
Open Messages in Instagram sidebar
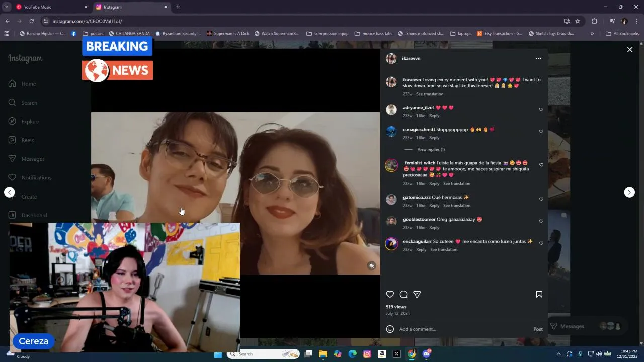click(x=26, y=159)
